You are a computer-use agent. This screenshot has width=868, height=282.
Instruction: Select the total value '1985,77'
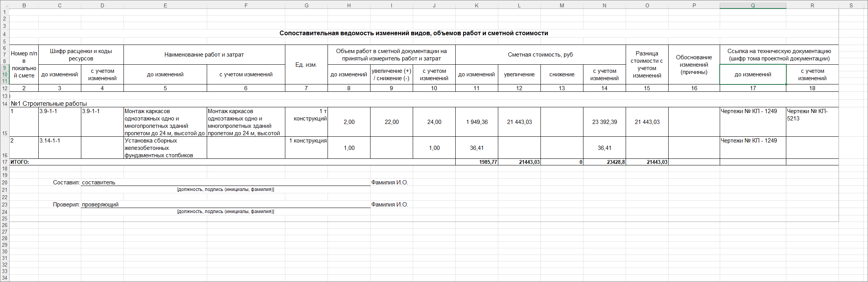pyautogui.click(x=477, y=162)
